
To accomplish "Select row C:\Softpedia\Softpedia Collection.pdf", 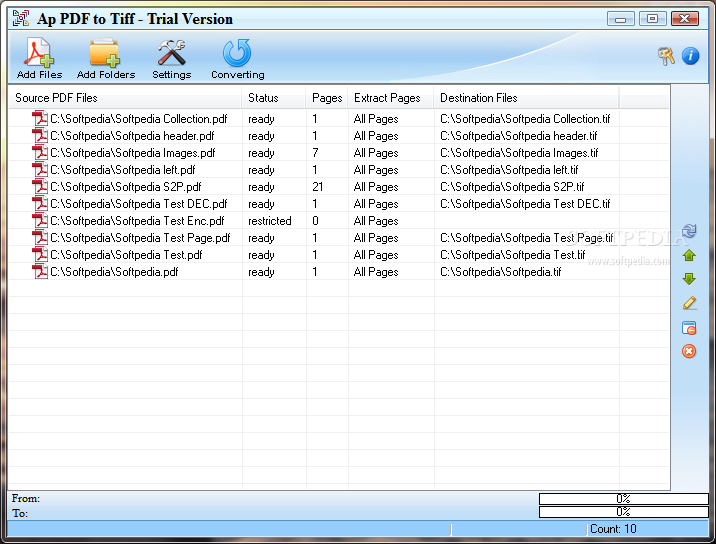I will [x=339, y=119].
